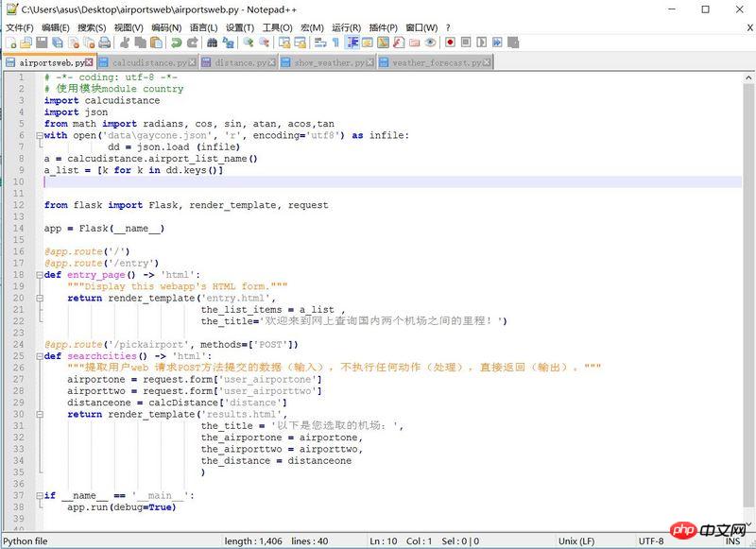756x549 pixels.
Task: Start macro recording with the red dot
Action: 451,43
